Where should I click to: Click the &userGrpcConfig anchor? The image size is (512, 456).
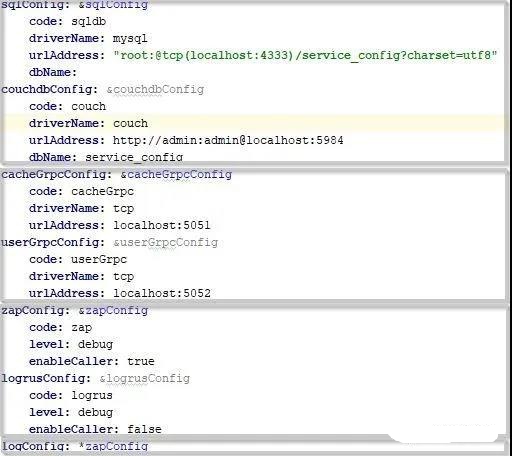tap(165, 243)
